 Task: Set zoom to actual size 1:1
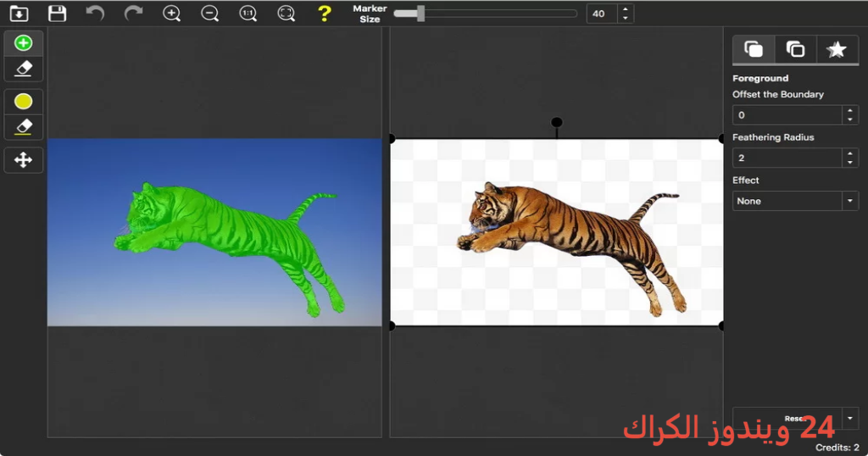point(248,14)
